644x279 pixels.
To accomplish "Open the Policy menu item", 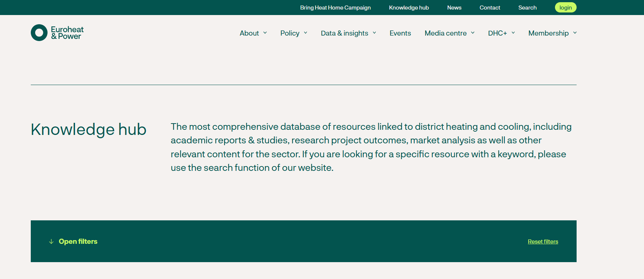I will pos(290,33).
